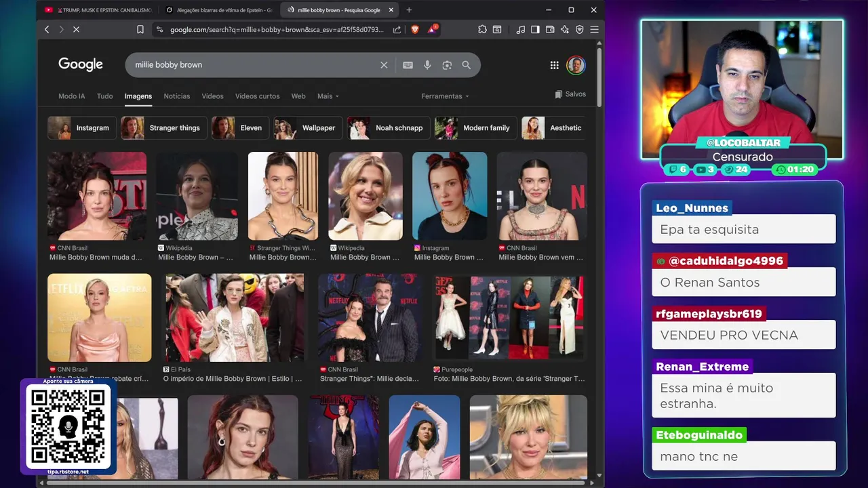Click Renan_Extreme chat username
Image resolution: width=868 pixels, height=488 pixels.
click(703, 367)
